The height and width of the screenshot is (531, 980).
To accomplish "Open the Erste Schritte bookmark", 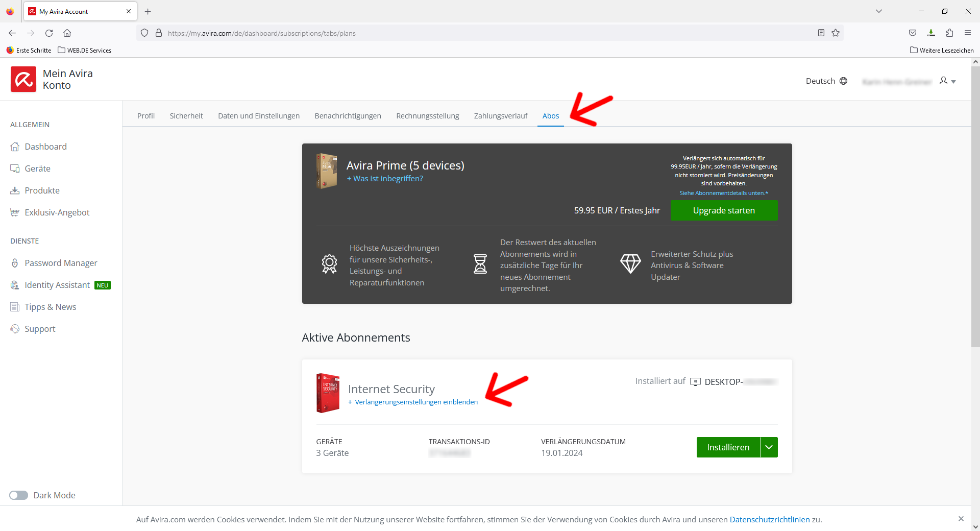I will [29, 51].
